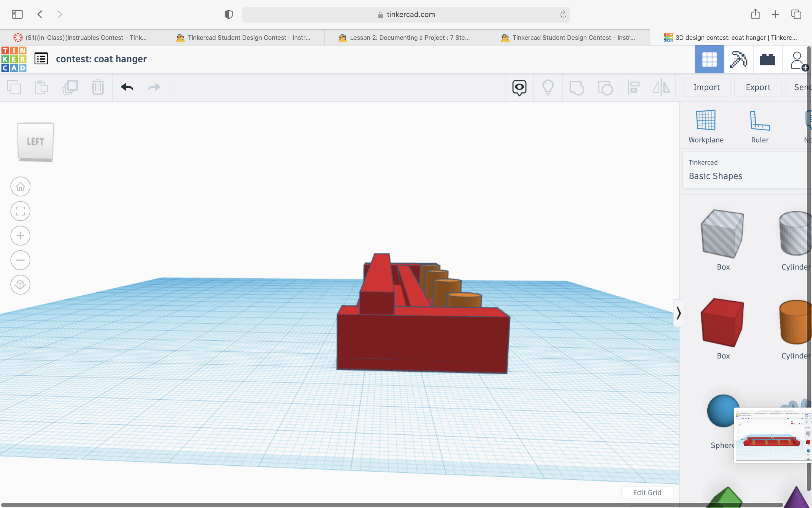Invite a collaborator via the person icon
The height and width of the screenshot is (508, 812).
pyautogui.click(x=798, y=60)
